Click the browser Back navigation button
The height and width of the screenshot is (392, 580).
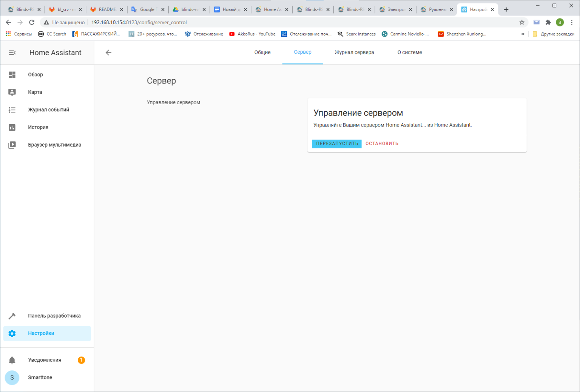[8, 22]
